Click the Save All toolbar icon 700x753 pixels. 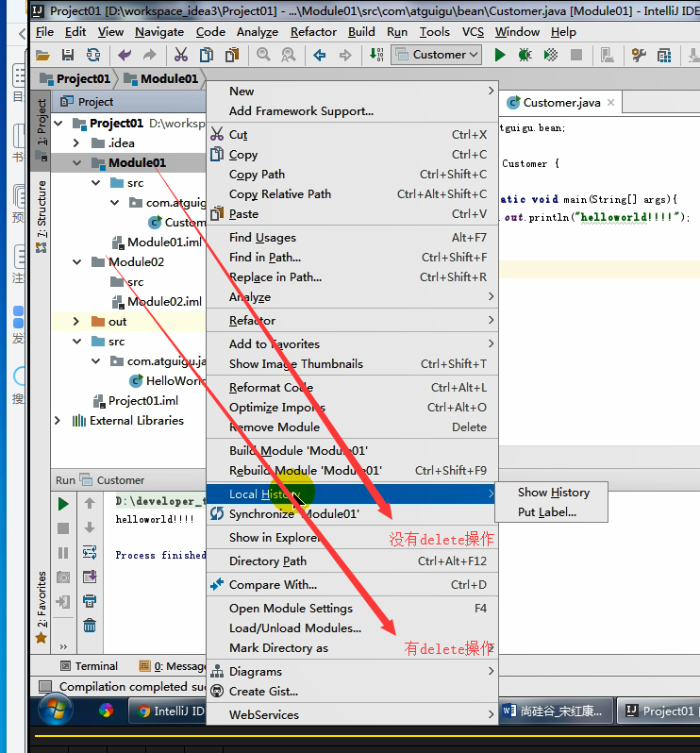pyautogui.click(x=68, y=56)
